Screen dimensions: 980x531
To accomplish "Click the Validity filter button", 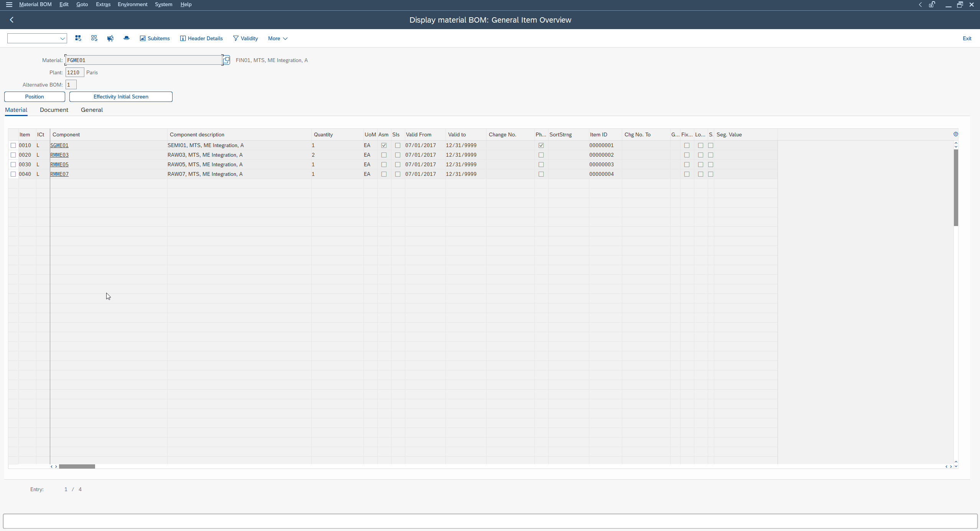I will (x=245, y=38).
